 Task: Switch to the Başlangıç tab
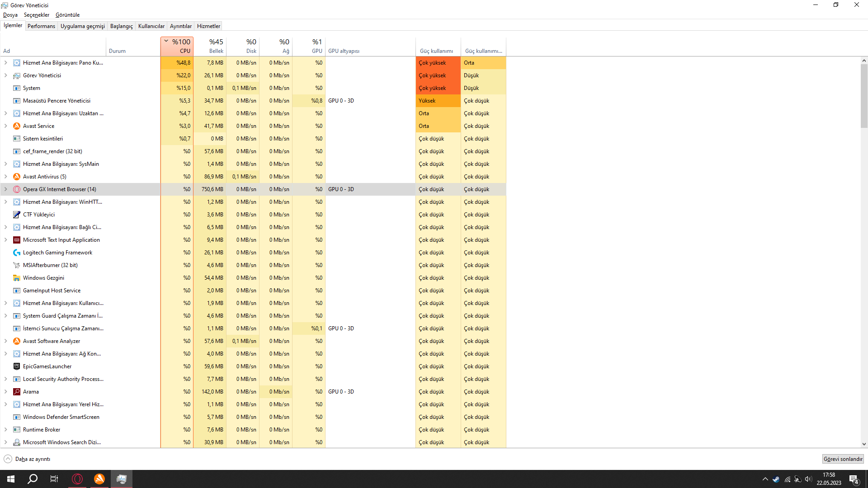pos(122,26)
